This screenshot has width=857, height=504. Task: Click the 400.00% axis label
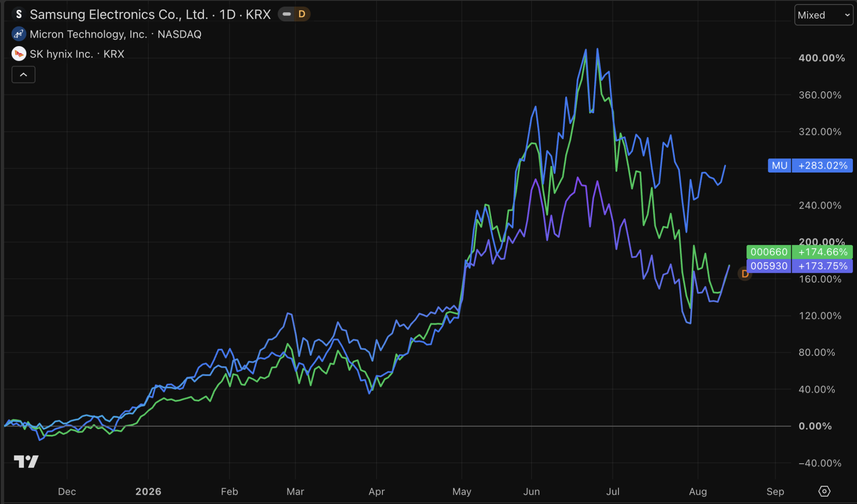[x=821, y=58]
